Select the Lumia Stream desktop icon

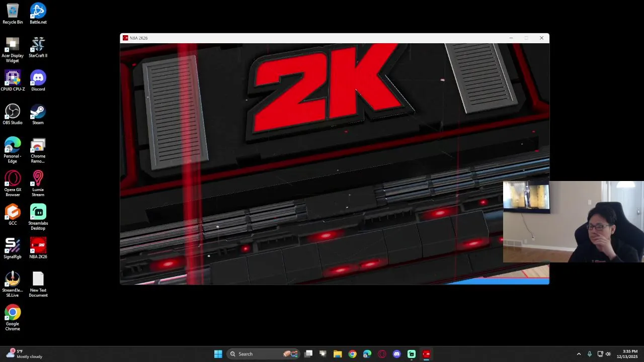pos(38,184)
